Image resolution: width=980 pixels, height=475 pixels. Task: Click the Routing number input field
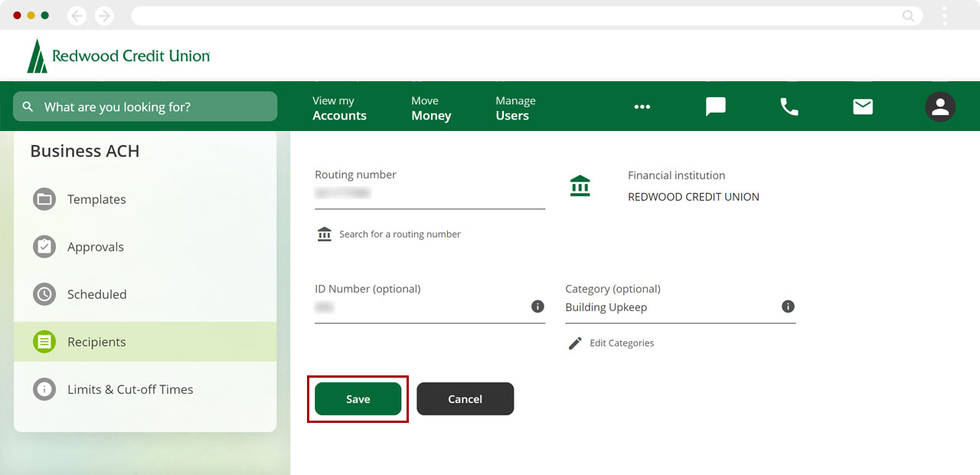coord(430,194)
